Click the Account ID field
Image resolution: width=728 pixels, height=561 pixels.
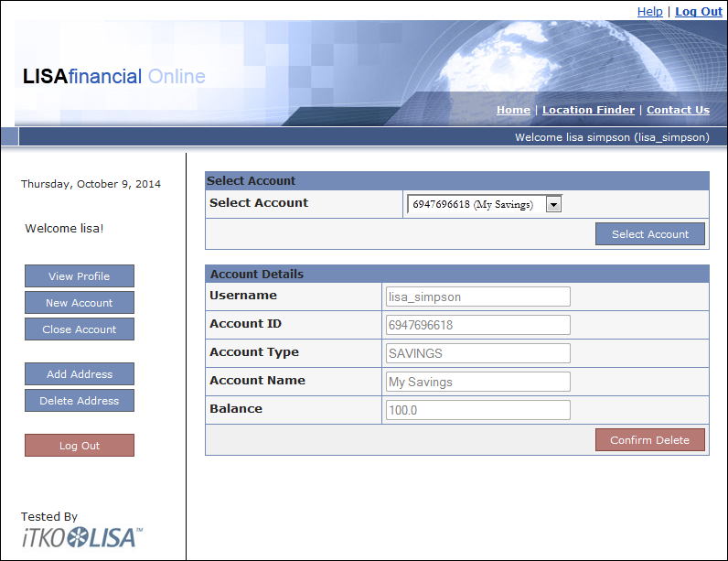[x=478, y=326]
